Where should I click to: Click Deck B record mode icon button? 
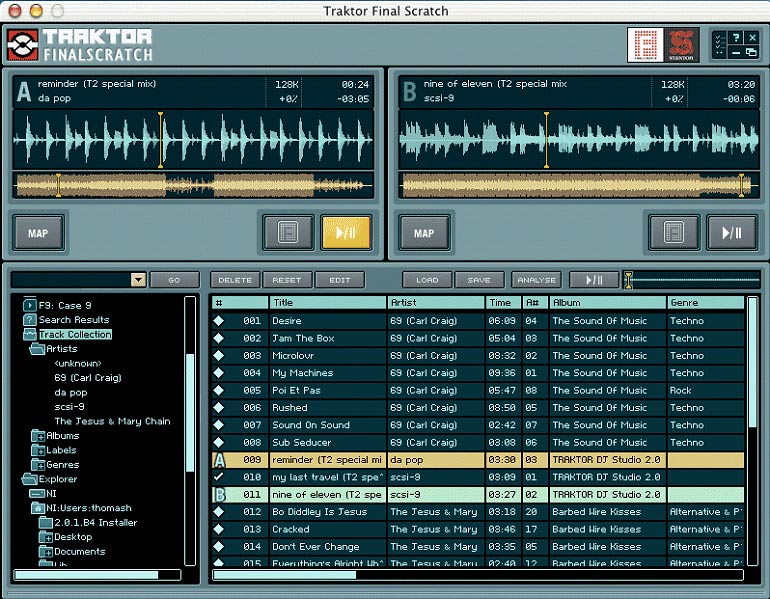pyautogui.click(x=674, y=232)
